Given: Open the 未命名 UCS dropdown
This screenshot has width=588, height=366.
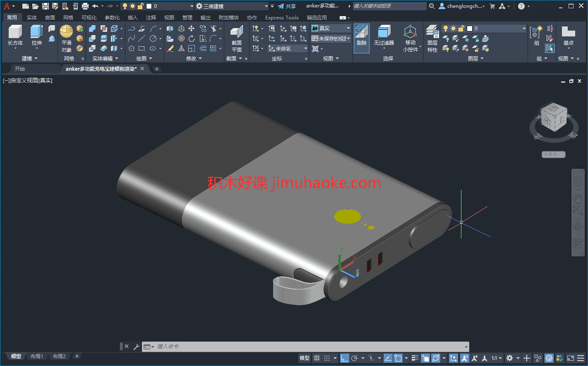Looking at the screenshot, I should [x=288, y=48].
